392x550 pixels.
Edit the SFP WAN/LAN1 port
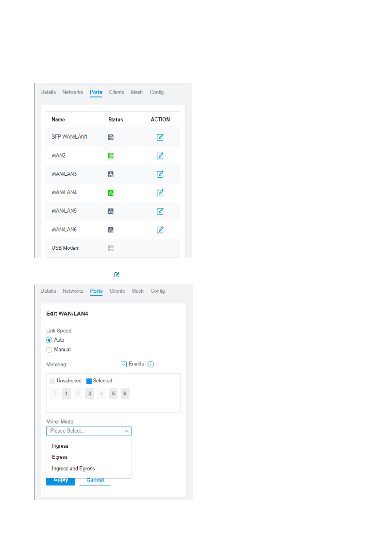[160, 137]
